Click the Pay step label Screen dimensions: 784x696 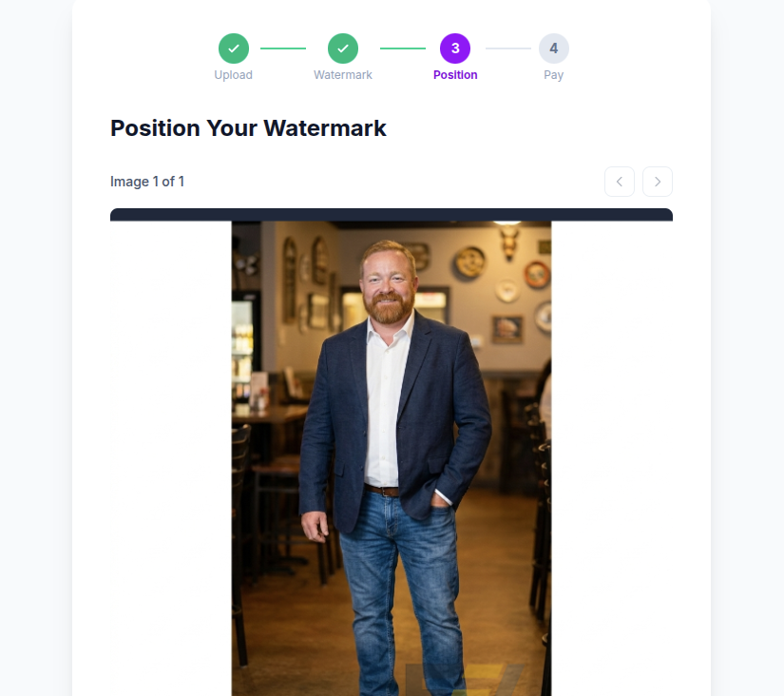click(x=554, y=74)
